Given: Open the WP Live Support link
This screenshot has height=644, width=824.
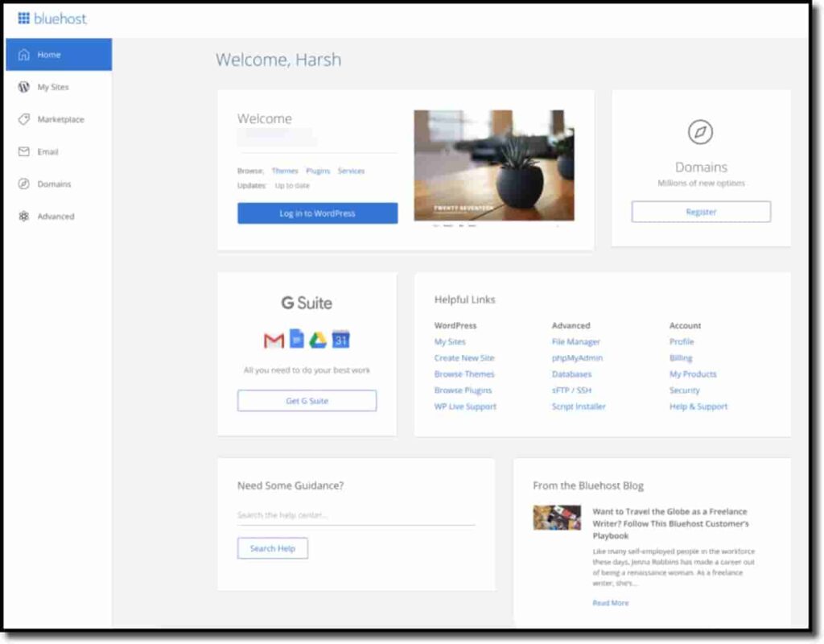Looking at the screenshot, I should pyautogui.click(x=465, y=407).
